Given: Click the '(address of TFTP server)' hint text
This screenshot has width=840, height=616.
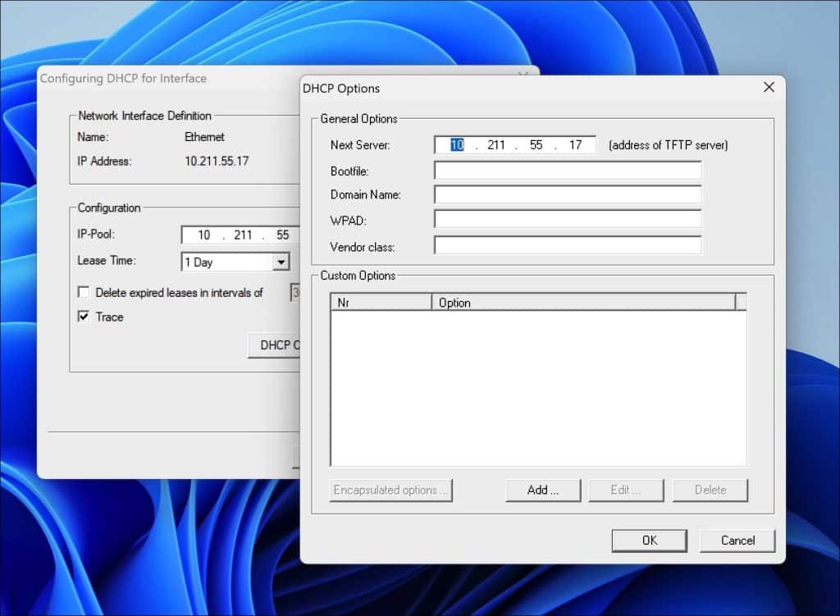Looking at the screenshot, I should click(x=668, y=145).
